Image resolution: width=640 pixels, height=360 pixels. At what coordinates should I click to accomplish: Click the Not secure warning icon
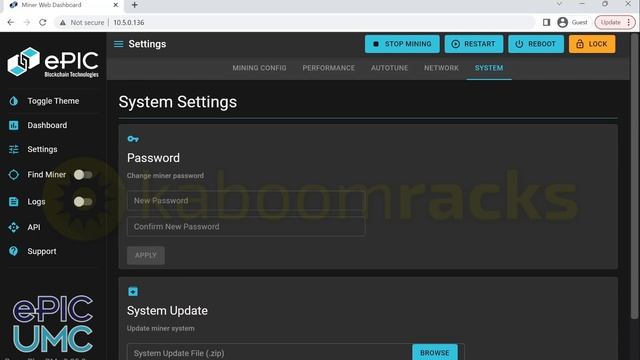pos(62,22)
